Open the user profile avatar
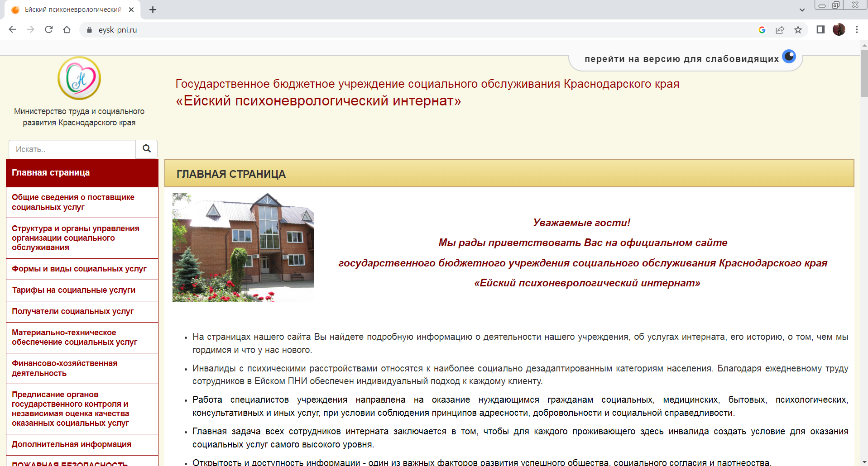The width and height of the screenshot is (868, 466). click(x=839, y=29)
